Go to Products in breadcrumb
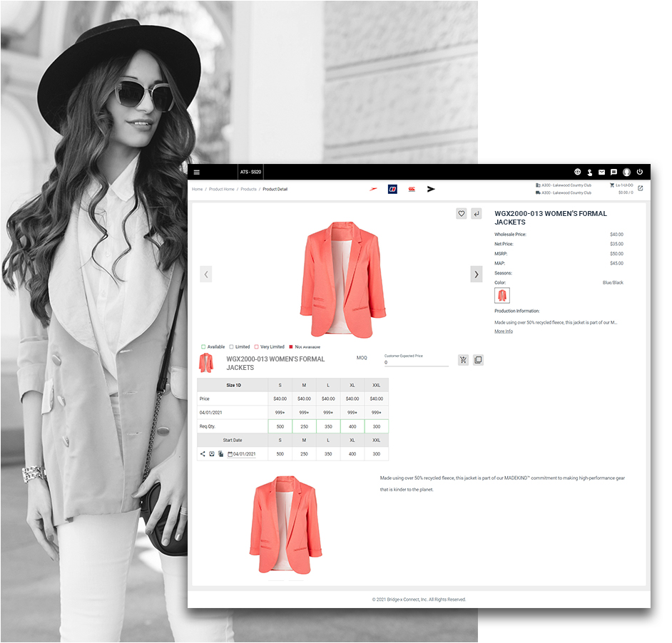 [x=248, y=189]
